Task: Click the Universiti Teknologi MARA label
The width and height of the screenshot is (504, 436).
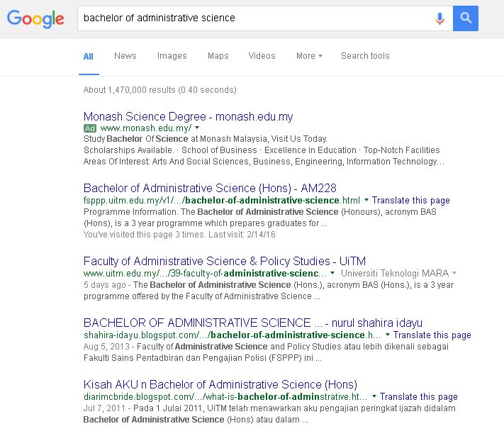Action: (395, 274)
